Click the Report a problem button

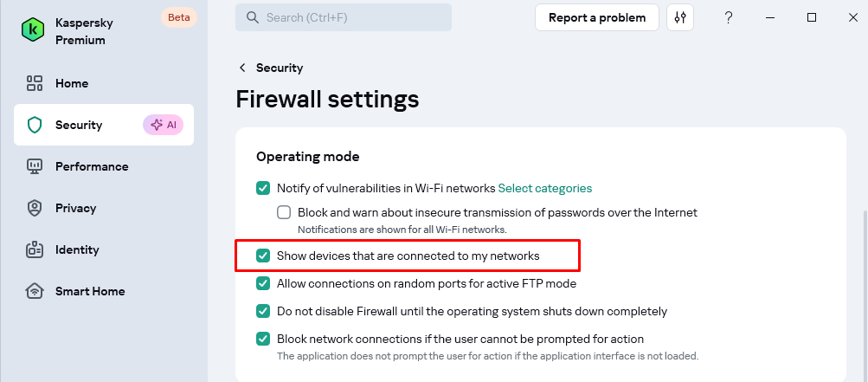click(597, 17)
